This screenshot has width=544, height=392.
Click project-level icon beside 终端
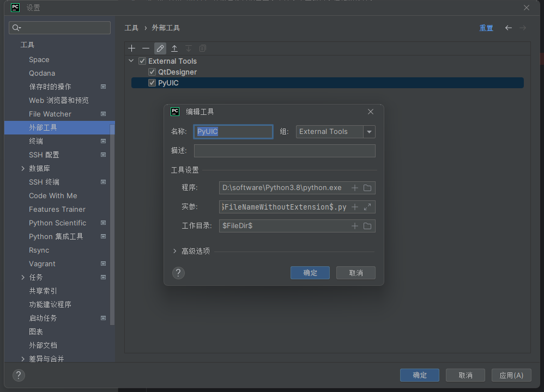[x=103, y=141]
